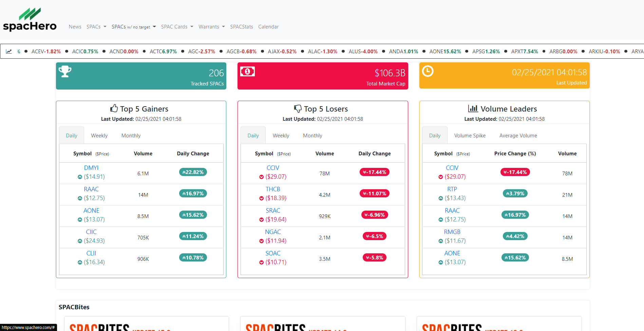This screenshot has width=644, height=331.
Task: Click the clock icon on Last Updated card
Action: click(x=428, y=71)
